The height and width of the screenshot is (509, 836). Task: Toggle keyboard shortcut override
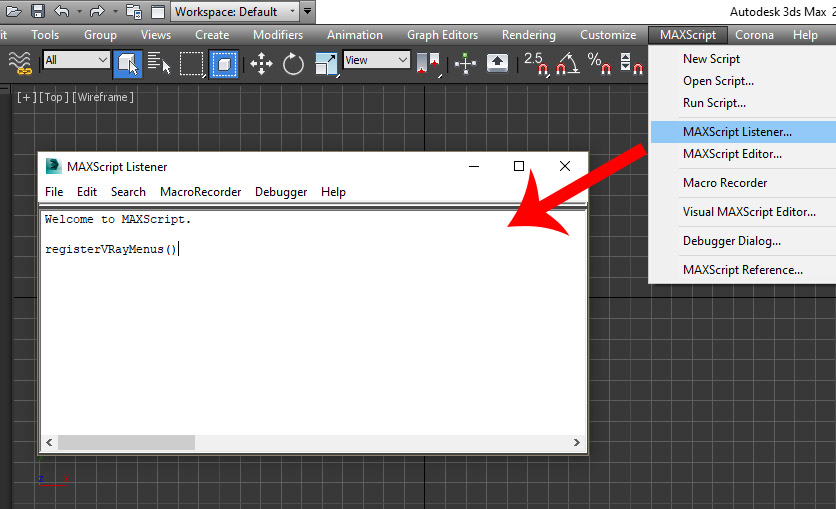[x=497, y=63]
